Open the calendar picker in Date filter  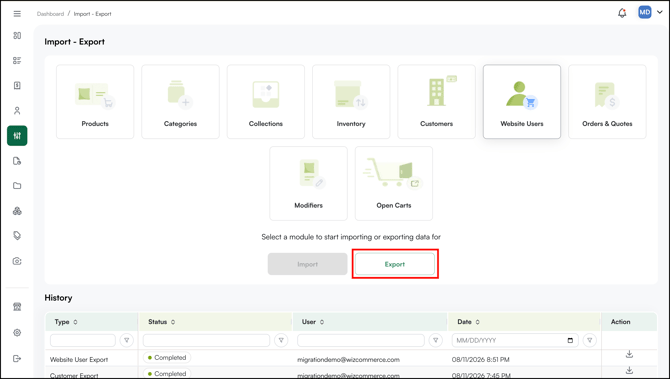pyautogui.click(x=570, y=341)
